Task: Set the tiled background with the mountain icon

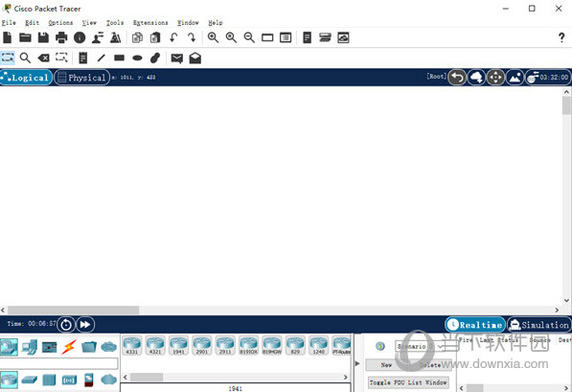Action: click(515, 78)
